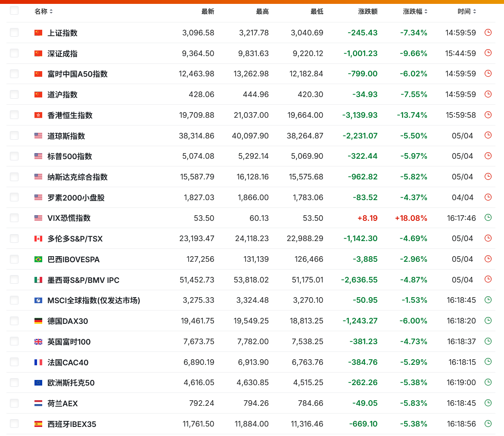Click the clock icon in 道沪指数 row
The image size is (504, 436).
point(488,94)
